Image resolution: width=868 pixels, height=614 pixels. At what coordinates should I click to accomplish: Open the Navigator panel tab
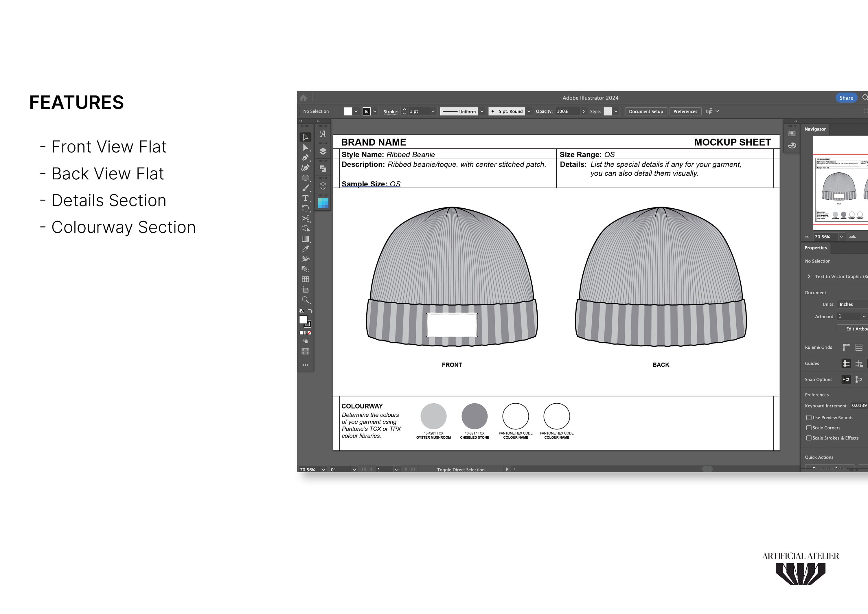(815, 129)
